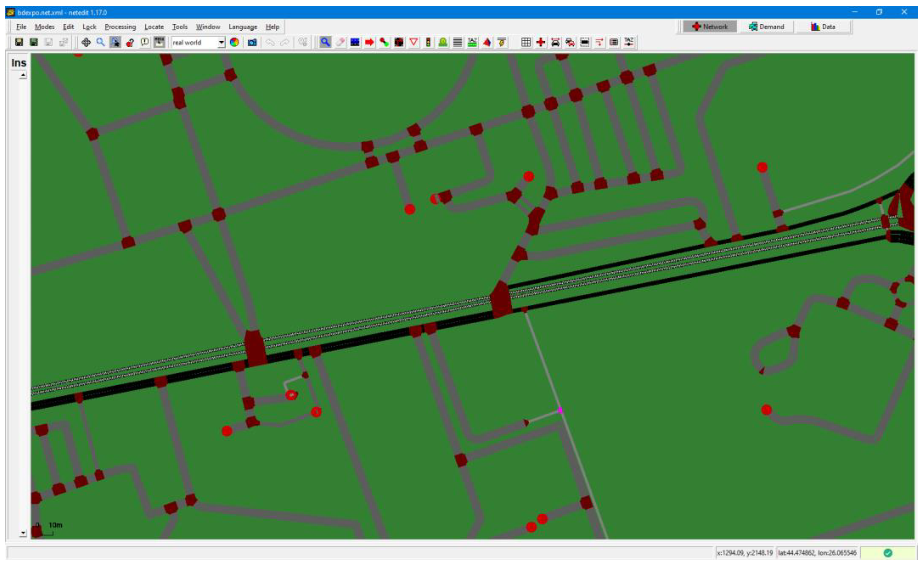Viewport: 924px width, 567px height.
Task: Click the recenter view crosshair icon
Action: [x=86, y=42]
